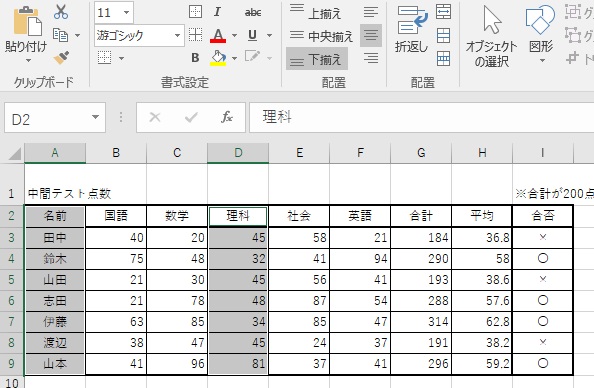Viewport: 594px width, 388px height.
Task: Select row 5 header
Action: tap(12, 280)
